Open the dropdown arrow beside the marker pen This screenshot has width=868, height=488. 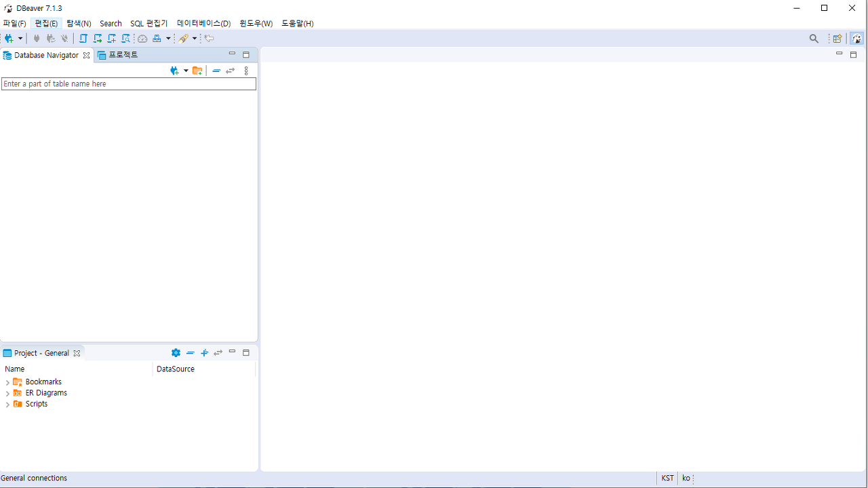(195, 39)
